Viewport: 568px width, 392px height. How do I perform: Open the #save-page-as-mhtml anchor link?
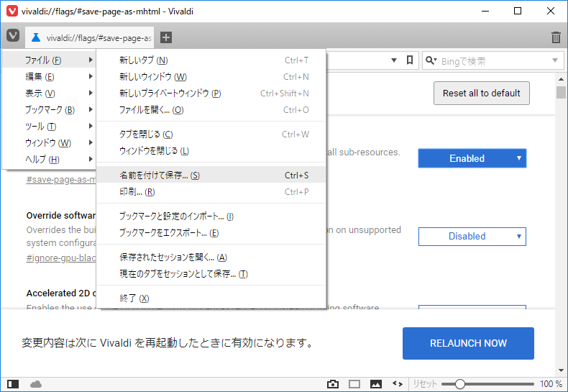(x=61, y=180)
